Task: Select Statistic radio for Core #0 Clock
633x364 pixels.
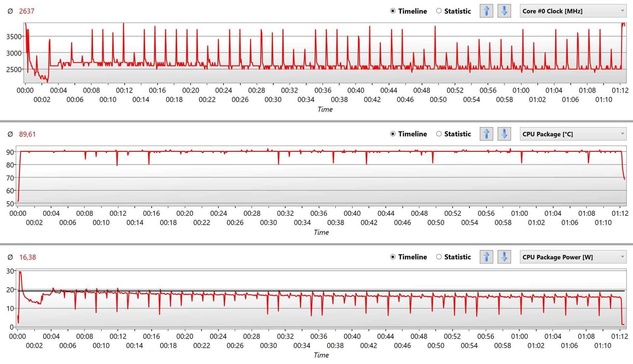Action: click(439, 11)
